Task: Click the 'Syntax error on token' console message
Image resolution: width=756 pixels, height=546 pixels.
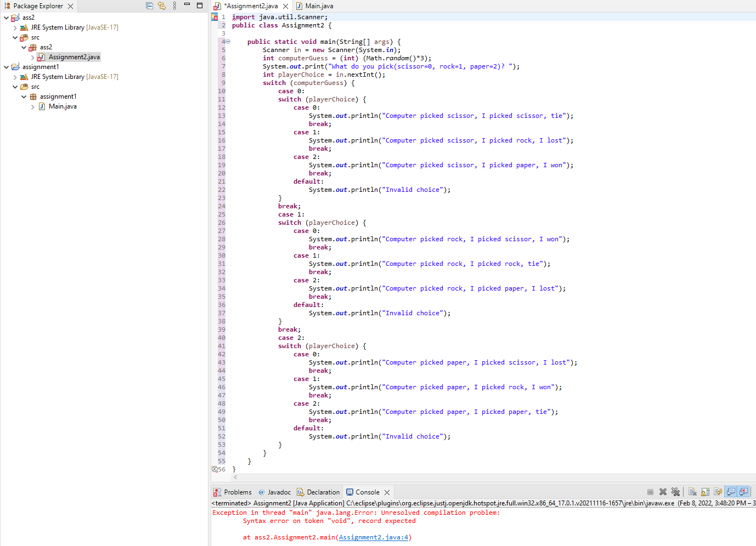Action: click(329, 521)
